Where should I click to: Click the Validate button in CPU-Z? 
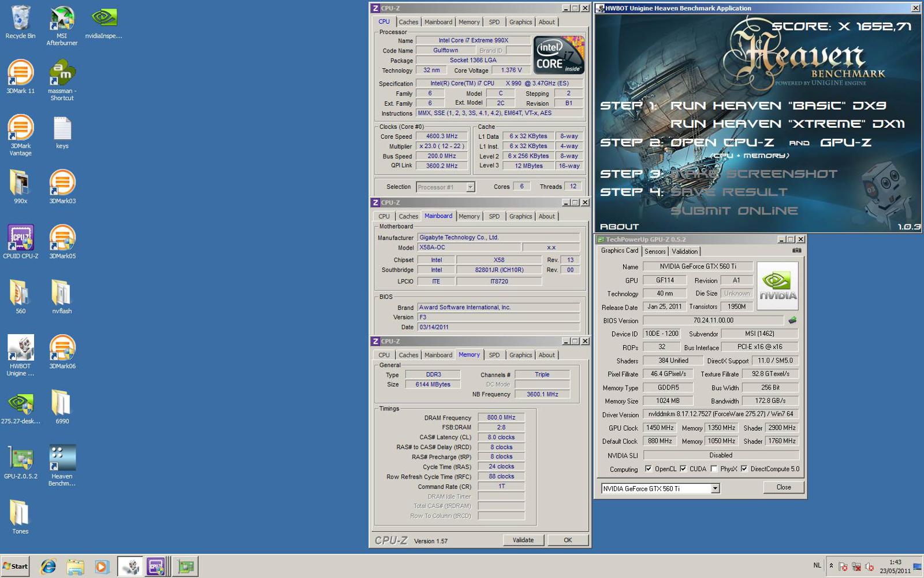coord(523,540)
